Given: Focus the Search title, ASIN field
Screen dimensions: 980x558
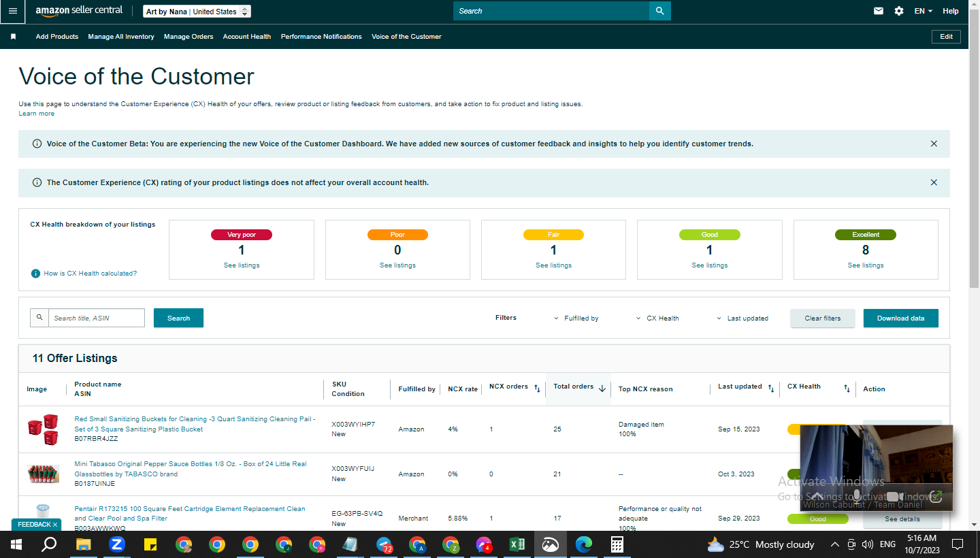Looking at the screenshot, I should (97, 318).
